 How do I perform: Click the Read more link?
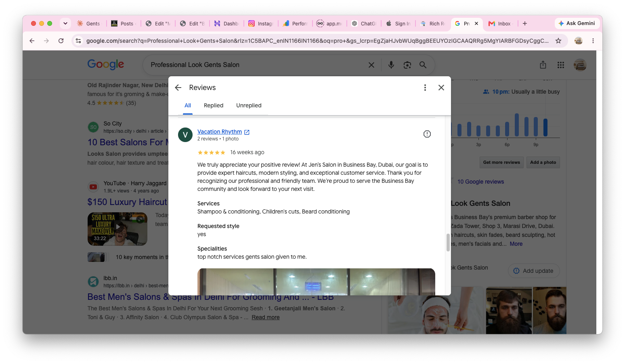pos(266,317)
